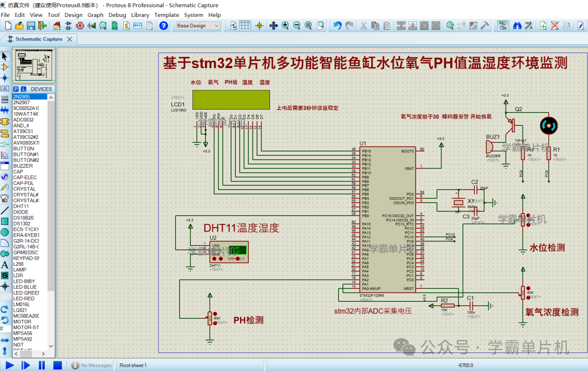Click the blue Help question mark icon
The width and height of the screenshot is (588, 371).
163,26
